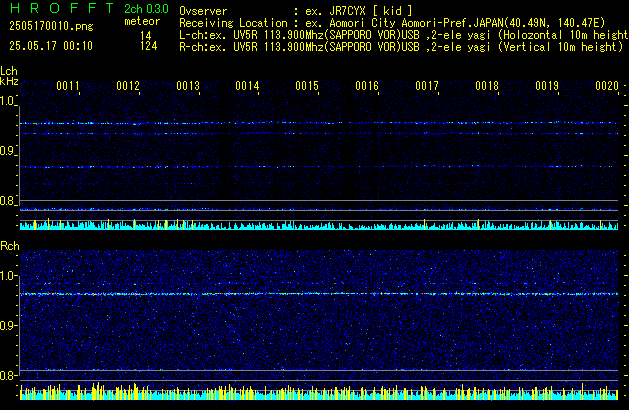Click the Receiving Location Aomori City line
Viewport: 629px width, 410px height.
[392, 23]
